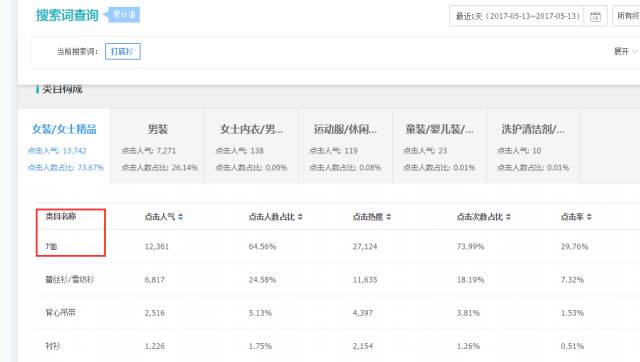Viewport: 640px width, 362px height.
Task: Sort by 点击次数占比 column arrows
Action: click(508, 217)
